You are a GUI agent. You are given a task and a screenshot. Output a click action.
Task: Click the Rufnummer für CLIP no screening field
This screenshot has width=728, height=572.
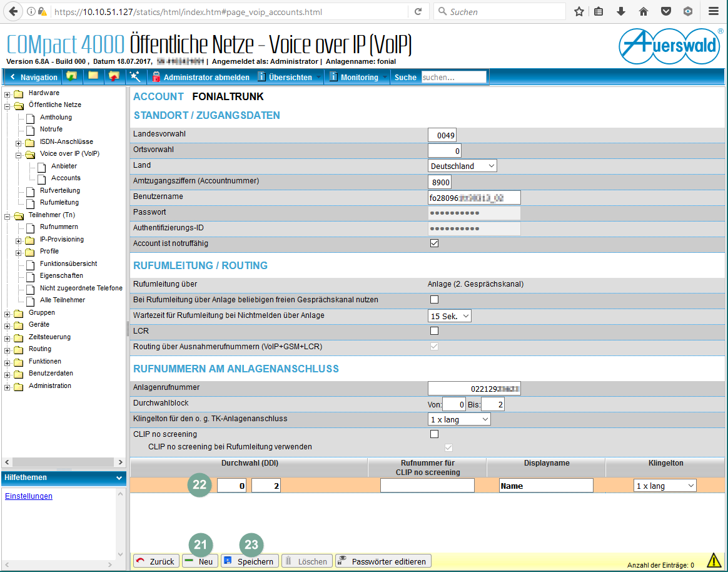pos(427,486)
